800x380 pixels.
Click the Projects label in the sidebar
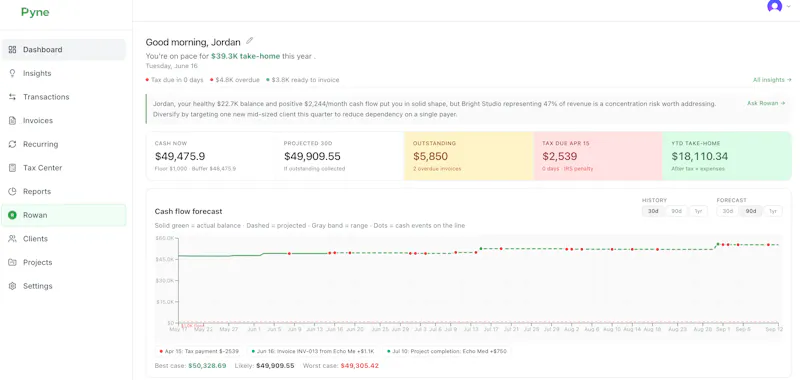tap(38, 262)
